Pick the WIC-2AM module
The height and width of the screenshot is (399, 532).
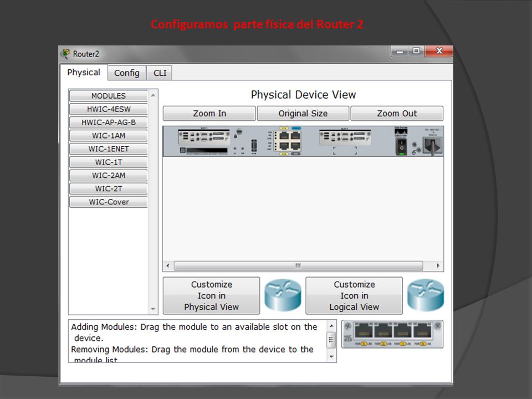(x=109, y=176)
